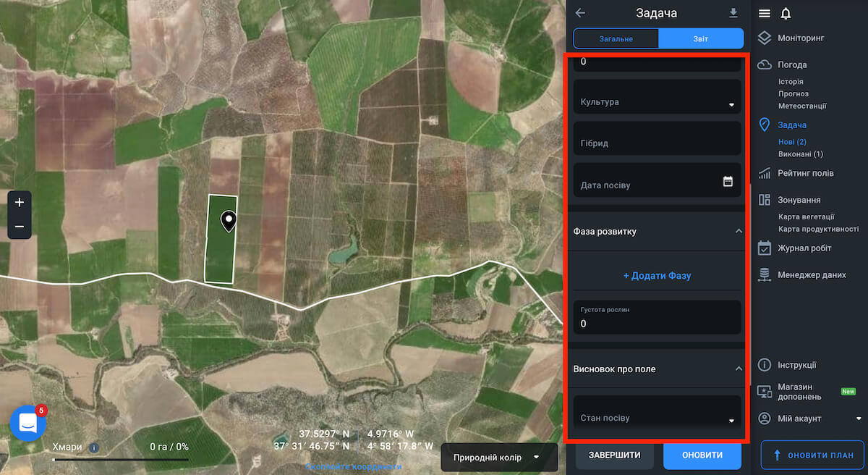This screenshot has width=868, height=475.
Task: Open the Культура dropdown
Action: coord(657,102)
